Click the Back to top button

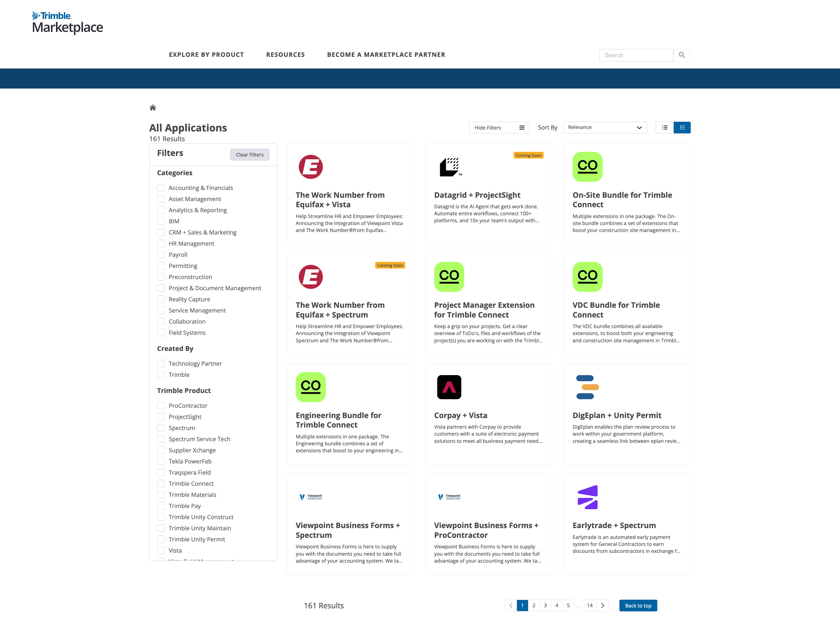[x=638, y=606]
